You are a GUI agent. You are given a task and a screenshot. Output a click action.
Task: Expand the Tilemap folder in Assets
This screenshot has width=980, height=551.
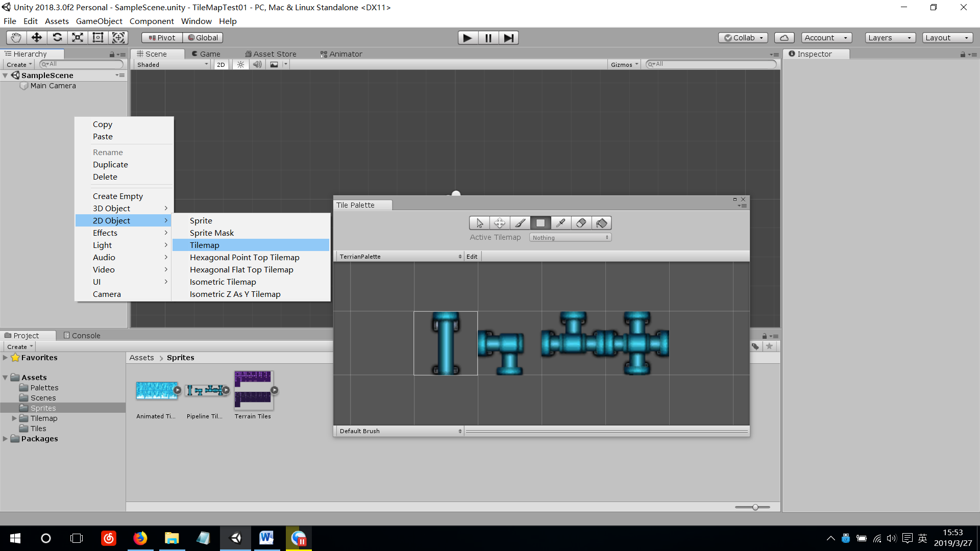click(14, 418)
